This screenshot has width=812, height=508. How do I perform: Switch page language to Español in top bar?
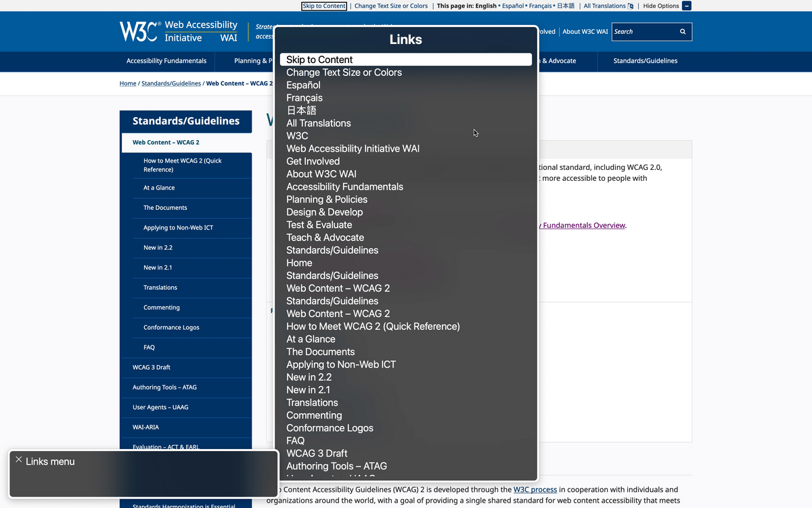click(x=512, y=6)
